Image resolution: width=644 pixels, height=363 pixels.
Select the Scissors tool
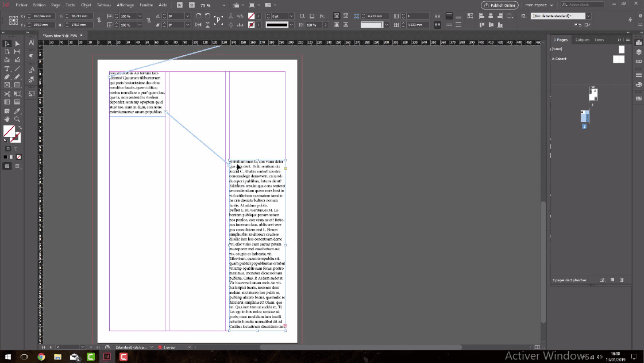[7, 93]
